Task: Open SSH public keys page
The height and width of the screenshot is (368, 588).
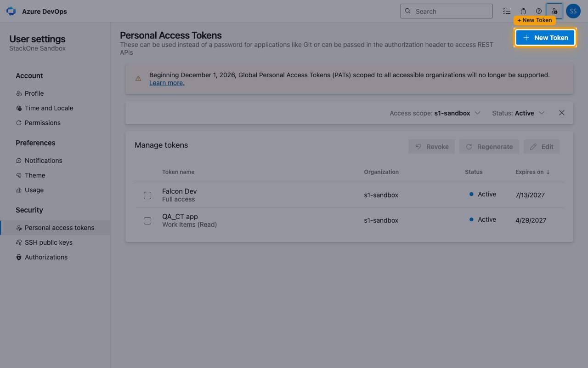Action: (55, 242)
